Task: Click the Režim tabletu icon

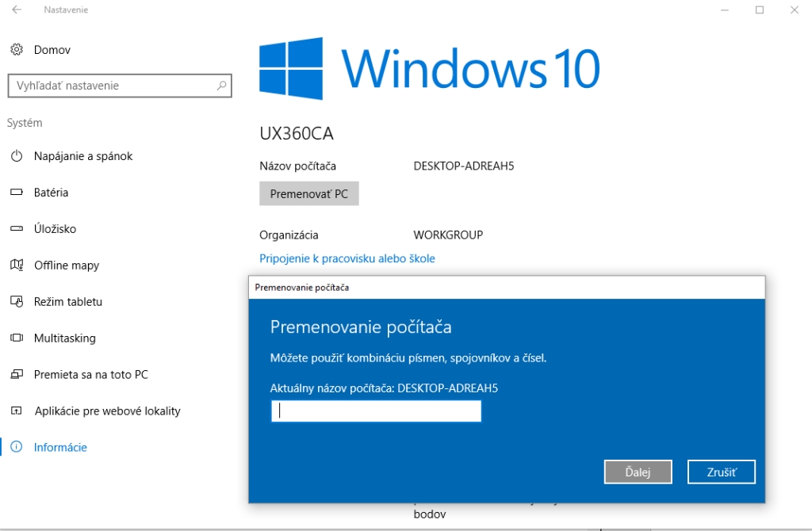Action: tap(17, 302)
